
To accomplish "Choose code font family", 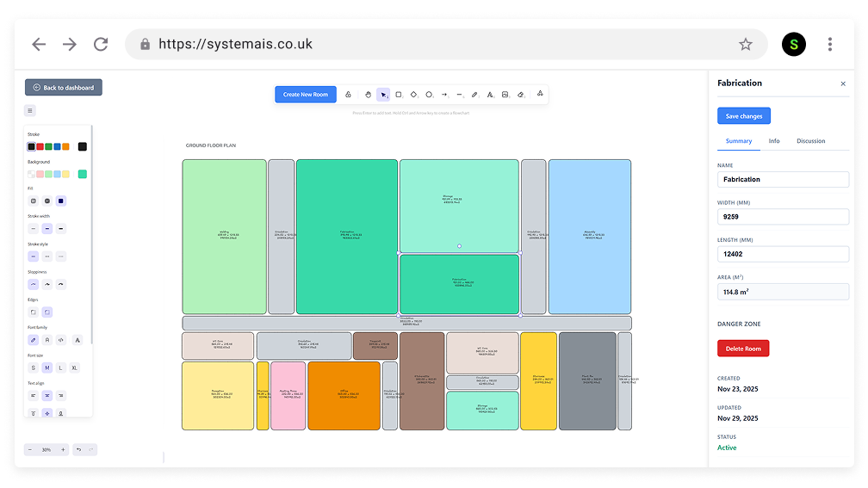I will (61, 340).
